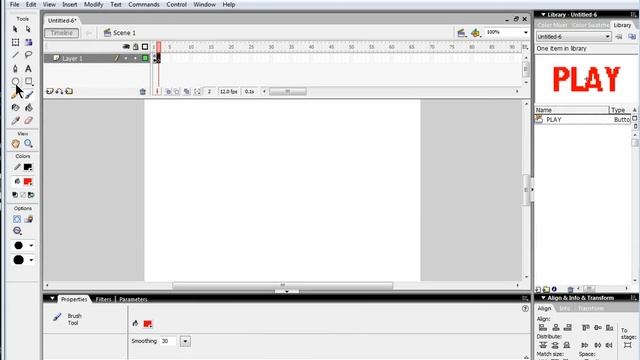Toggle Lock All Layers padlock
The height and width of the screenshot is (360, 640).
point(136,47)
